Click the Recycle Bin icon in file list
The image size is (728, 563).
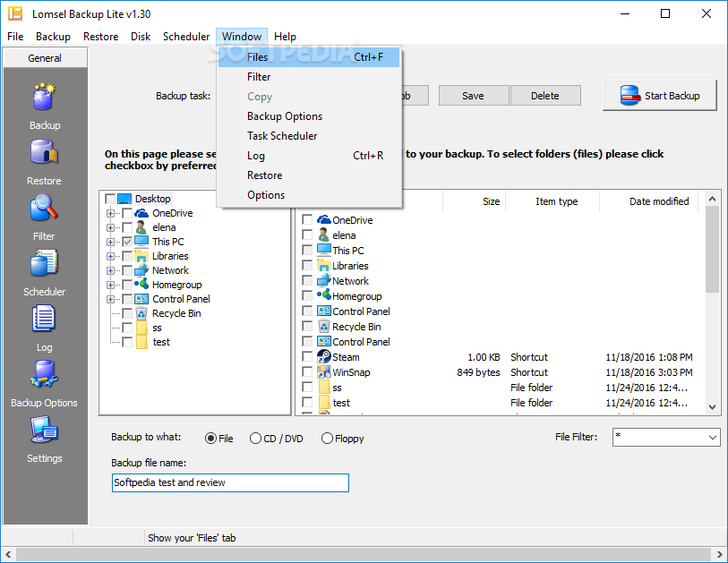(323, 327)
